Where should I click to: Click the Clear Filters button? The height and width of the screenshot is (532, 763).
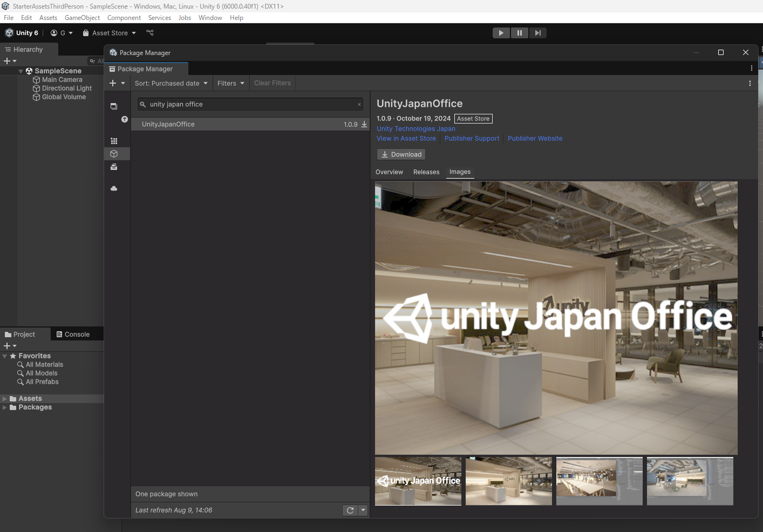click(272, 83)
